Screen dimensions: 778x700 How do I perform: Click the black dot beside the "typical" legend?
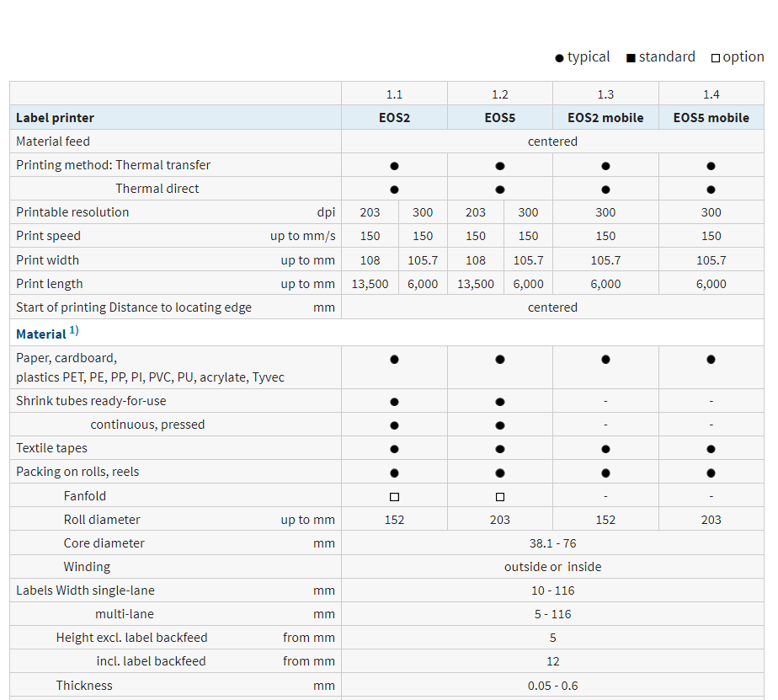point(559,58)
